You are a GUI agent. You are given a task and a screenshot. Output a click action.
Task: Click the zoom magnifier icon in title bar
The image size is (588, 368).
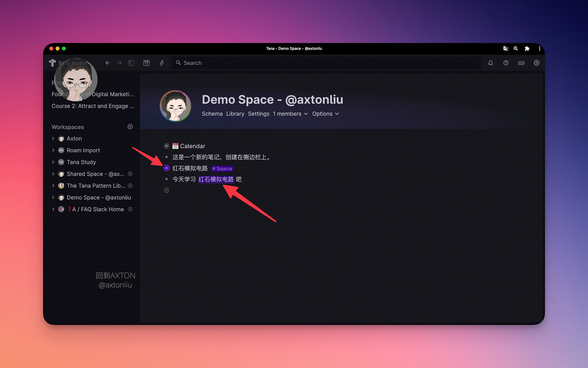click(516, 48)
